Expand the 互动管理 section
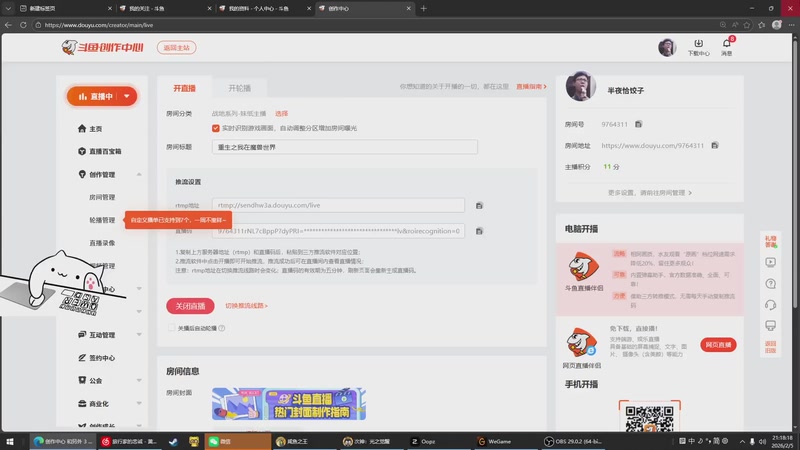 tap(139, 335)
